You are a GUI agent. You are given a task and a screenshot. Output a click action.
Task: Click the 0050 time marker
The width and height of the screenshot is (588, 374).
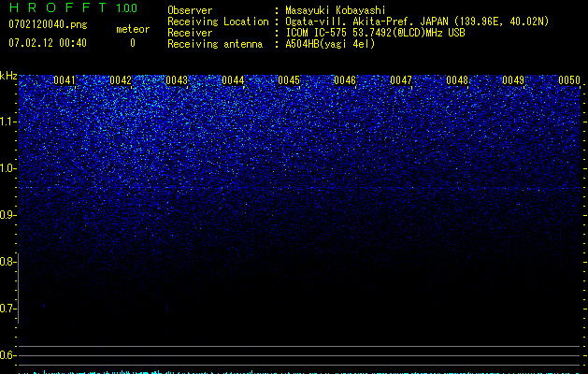pos(569,80)
